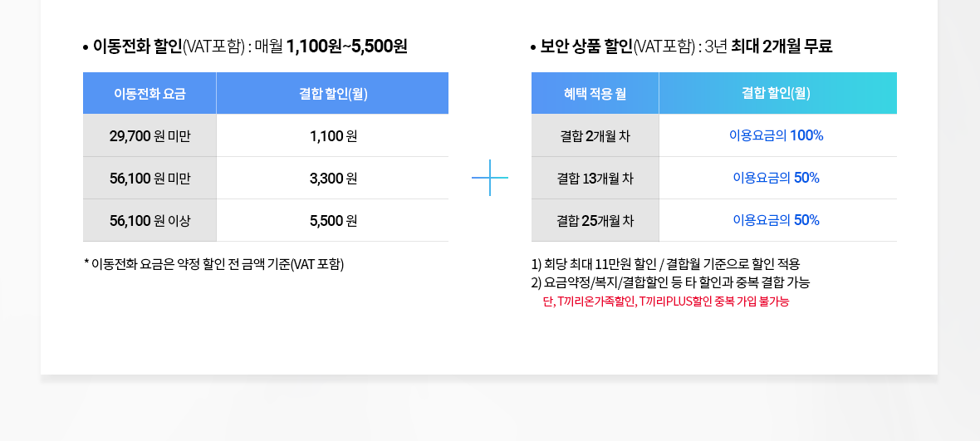This screenshot has width=980, height=446.
Task: Select the 결합 13개월 차 row label
Action: coord(595,179)
